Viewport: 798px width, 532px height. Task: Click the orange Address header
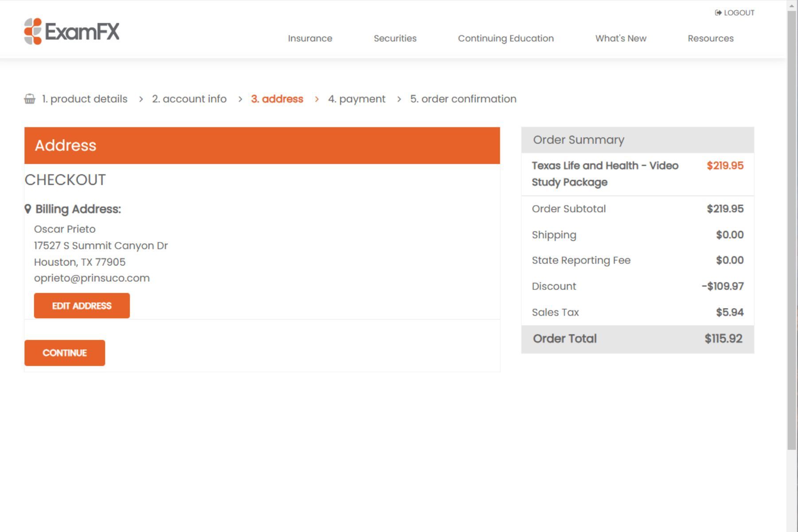coord(262,145)
